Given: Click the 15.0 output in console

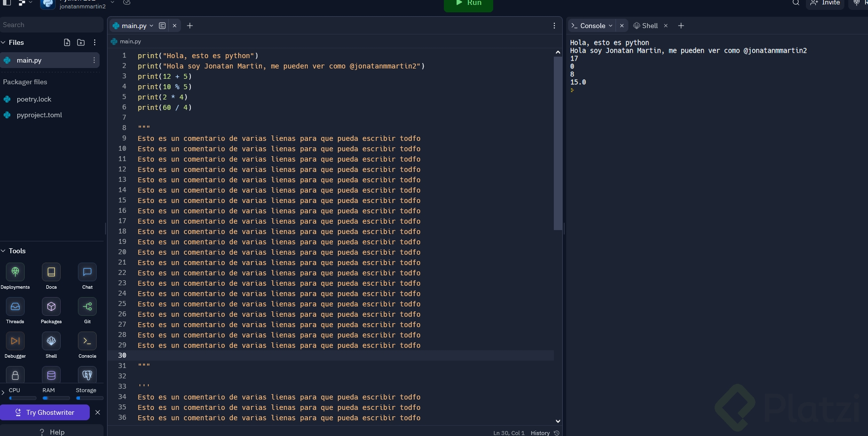Looking at the screenshot, I should [578, 82].
